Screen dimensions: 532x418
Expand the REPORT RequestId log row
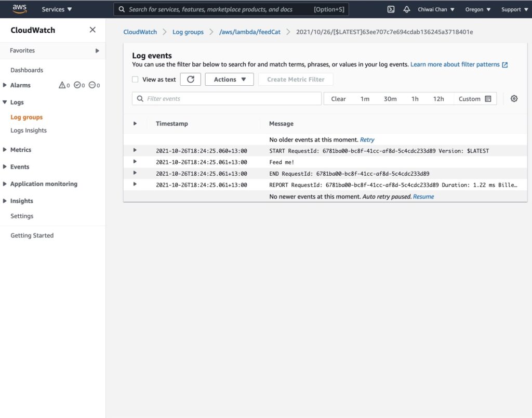(x=135, y=184)
